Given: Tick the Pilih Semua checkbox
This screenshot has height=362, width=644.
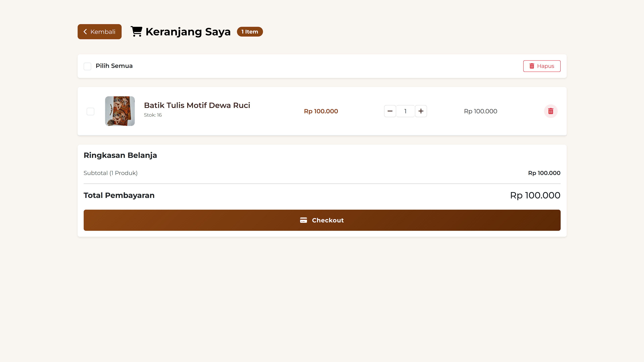Looking at the screenshot, I should 87,66.
